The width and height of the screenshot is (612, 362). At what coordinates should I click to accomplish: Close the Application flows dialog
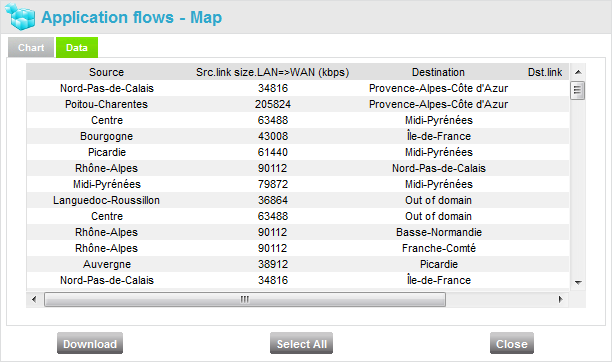(512, 343)
